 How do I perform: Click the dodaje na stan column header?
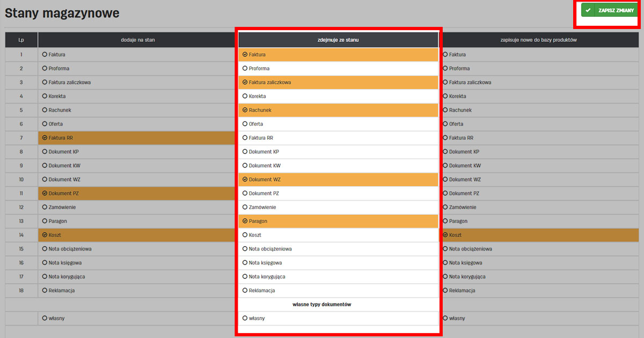pyautogui.click(x=138, y=40)
